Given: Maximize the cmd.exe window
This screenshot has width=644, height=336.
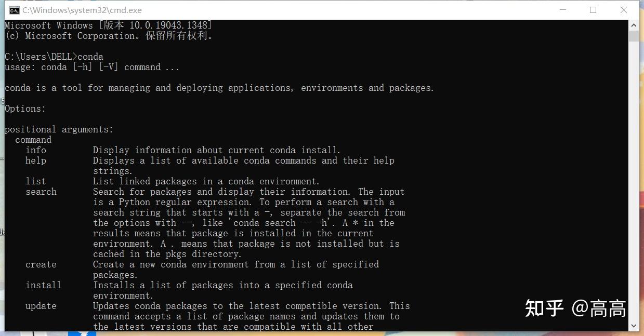Looking at the screenshot, I should tap(593, 10).
